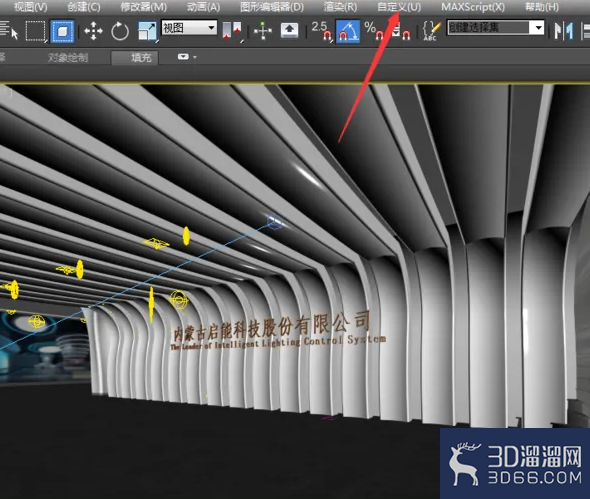Switch to the 对象绘制 ribbon tab

point(68,58)
